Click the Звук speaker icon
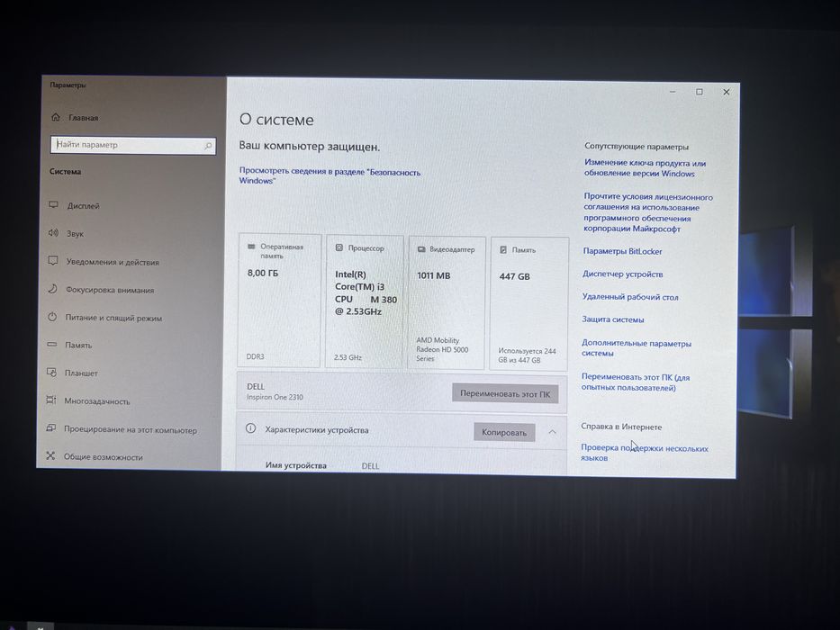Screen dimensions: 840x630 (53, 232)
